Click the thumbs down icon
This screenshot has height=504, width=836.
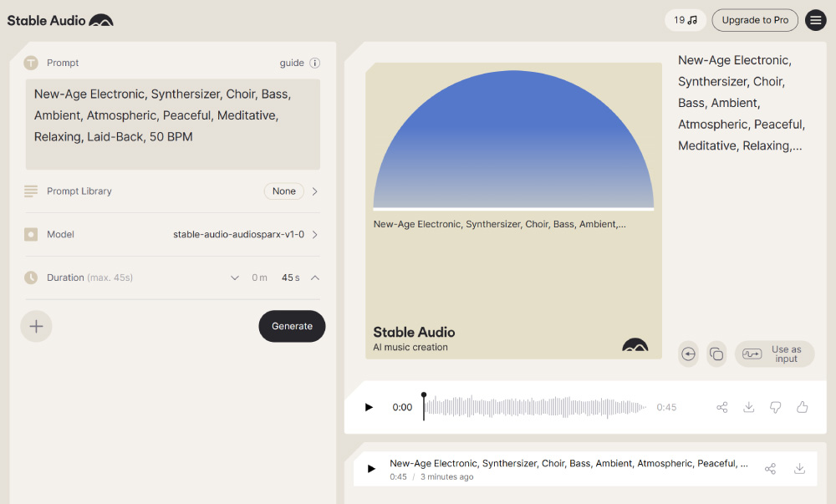pyautogui.click(x=776, y=407)
